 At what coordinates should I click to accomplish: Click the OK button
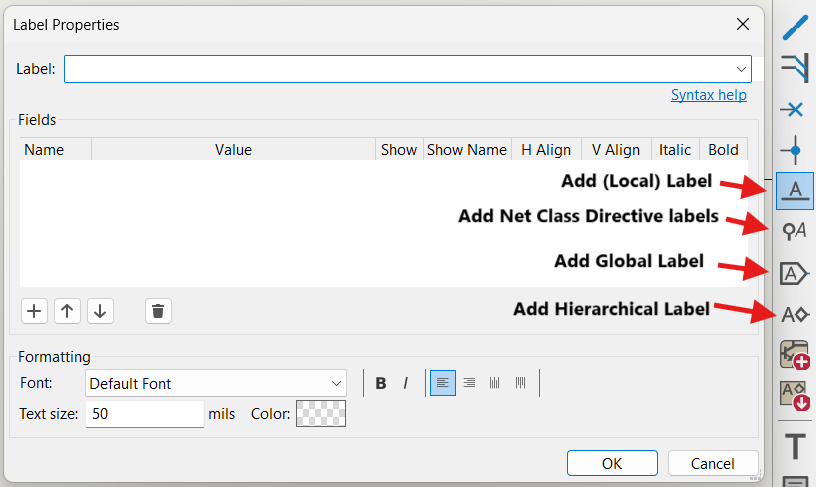point(611,463)
